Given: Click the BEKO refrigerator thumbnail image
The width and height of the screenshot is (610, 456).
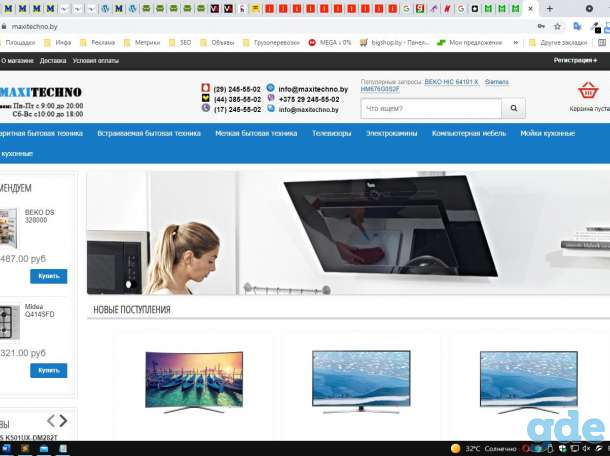Looking at the screenshot, I should [9, 228].
